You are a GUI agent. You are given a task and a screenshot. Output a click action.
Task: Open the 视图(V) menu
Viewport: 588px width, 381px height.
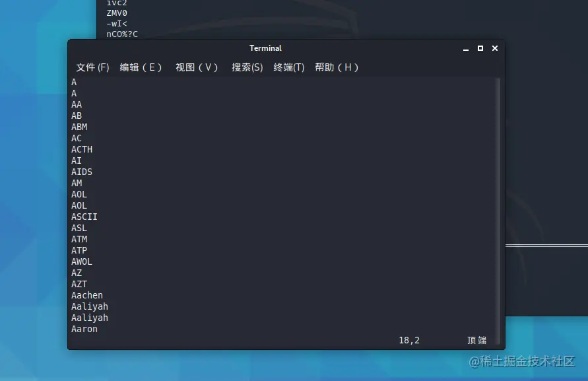(x=197, y=67)
